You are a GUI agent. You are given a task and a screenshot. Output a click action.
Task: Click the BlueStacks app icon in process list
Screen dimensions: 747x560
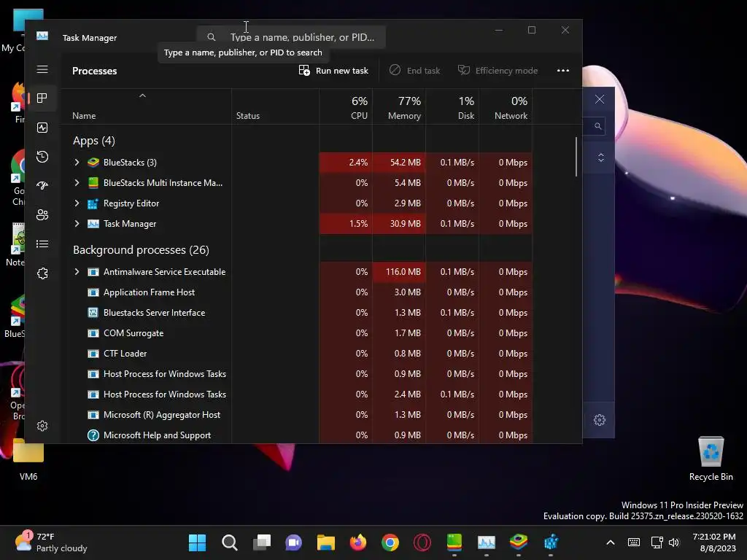click(93, 163)
